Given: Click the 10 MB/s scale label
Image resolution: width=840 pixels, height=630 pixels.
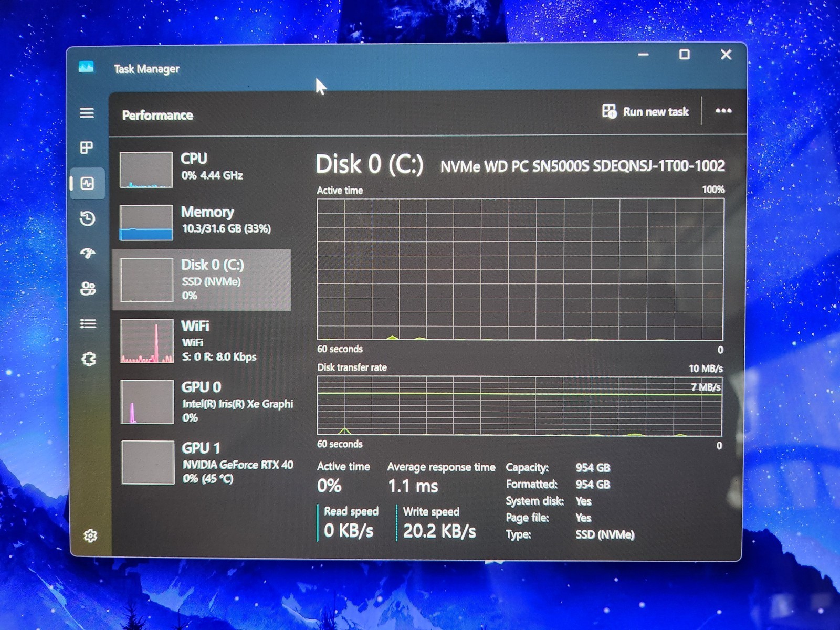Looking at the screenshot, I should 706,369.
